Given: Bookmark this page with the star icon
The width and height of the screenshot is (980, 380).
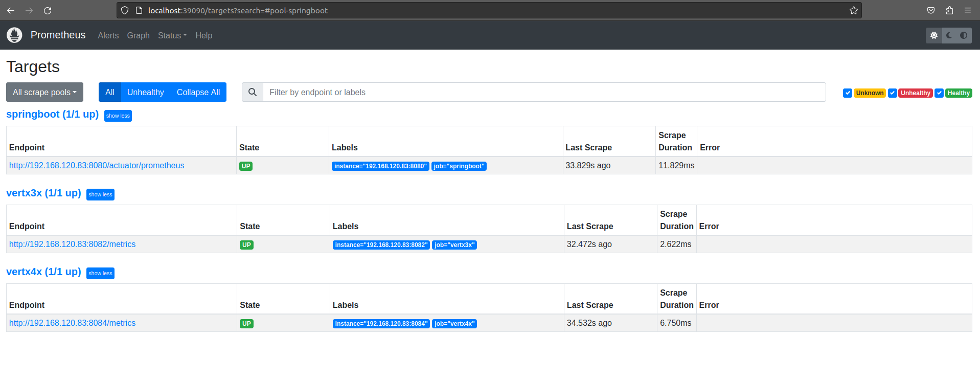Looking at the screenshot, I should (854, 10).
